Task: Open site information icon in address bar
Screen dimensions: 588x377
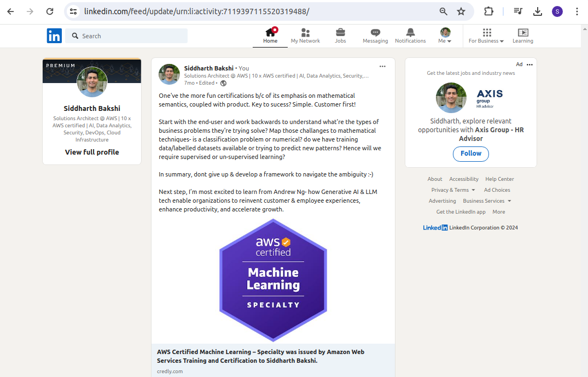Action: point(73,11)
